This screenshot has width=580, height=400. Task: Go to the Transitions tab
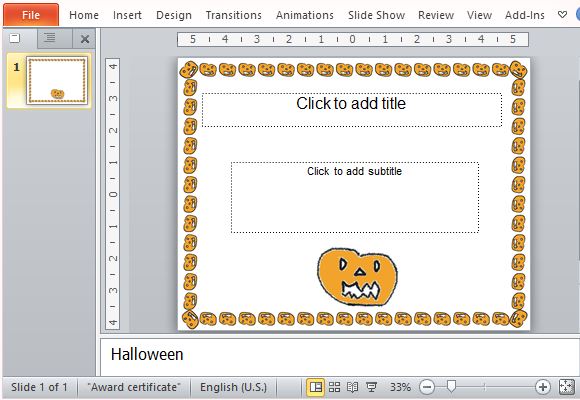pyautogui.click(x=233, y=15)
